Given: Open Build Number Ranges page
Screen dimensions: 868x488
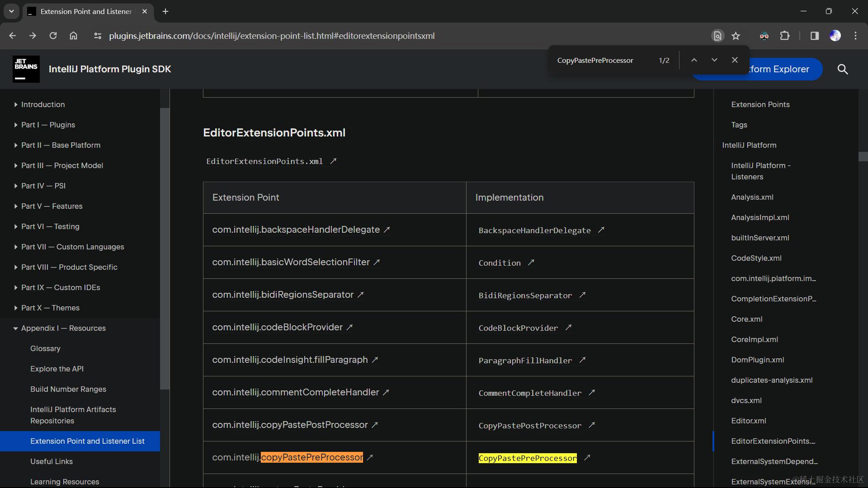Looking at the screenshot, I should [68, 389].
